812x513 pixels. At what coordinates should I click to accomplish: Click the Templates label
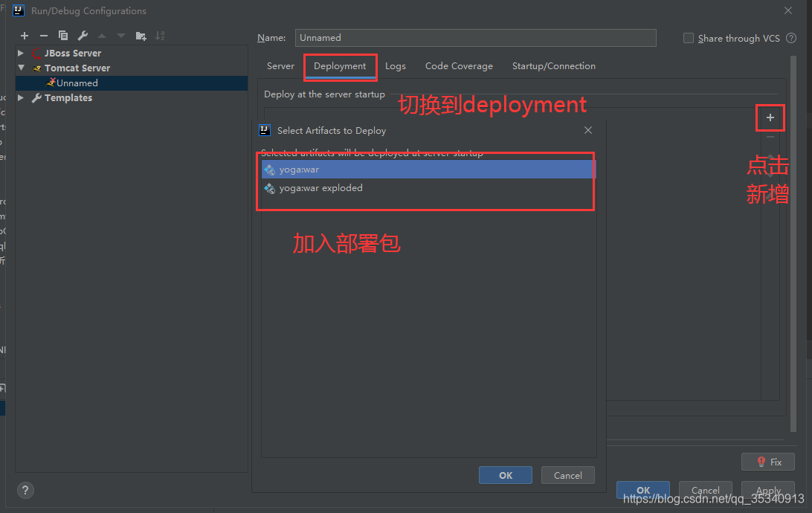coord(68,98)
